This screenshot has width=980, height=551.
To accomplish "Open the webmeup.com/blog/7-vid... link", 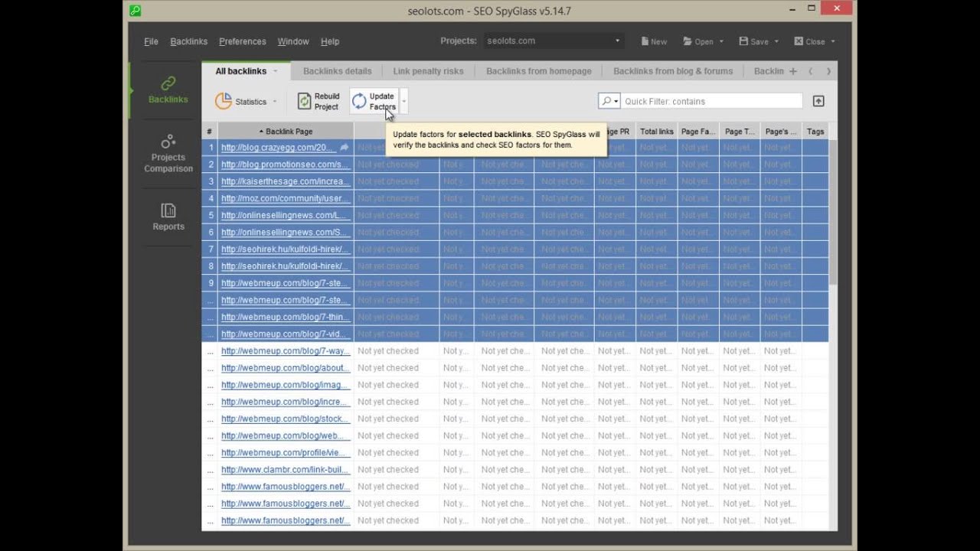I will pos(286,334).
